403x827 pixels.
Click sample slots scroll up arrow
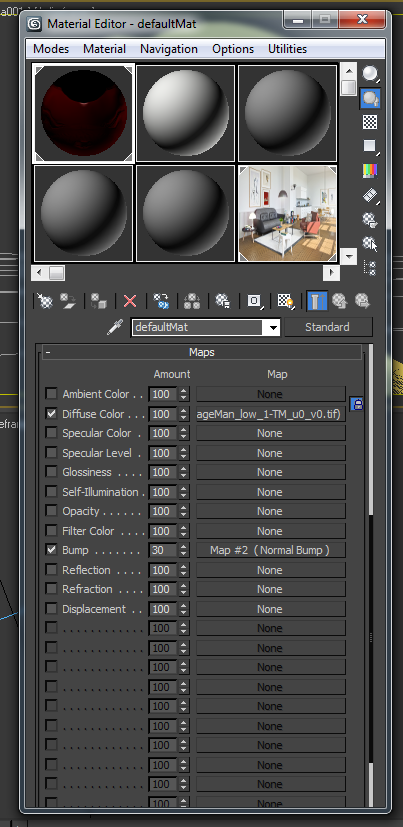tap(348, 71)
